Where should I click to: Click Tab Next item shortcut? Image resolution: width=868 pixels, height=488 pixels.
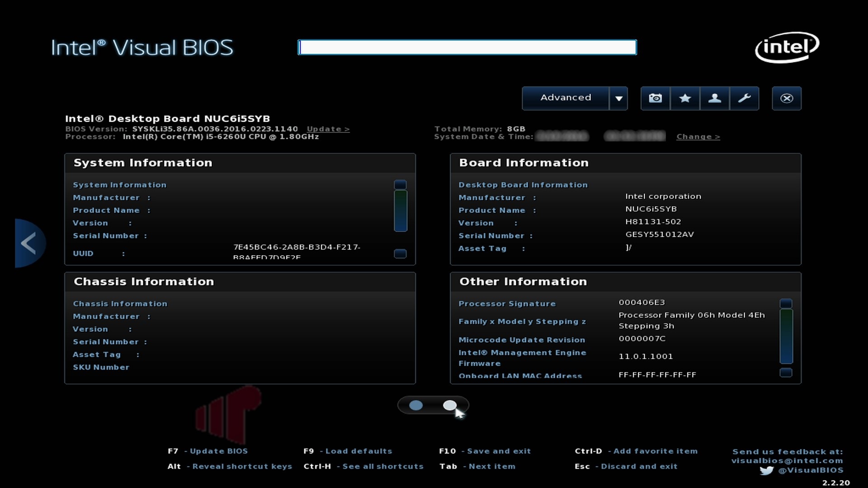pyautogui.click(x=477, y=466)
